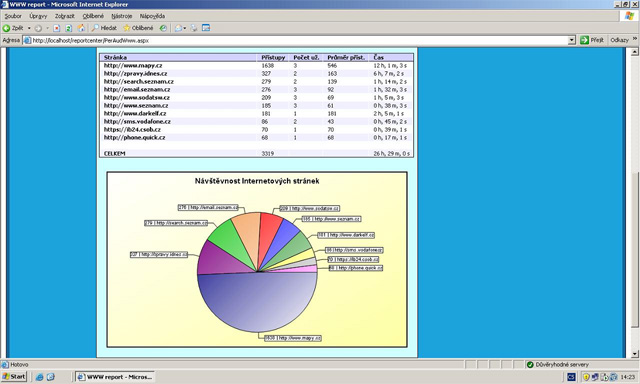Screen dimensions: 640x384
Task: Sort by Počet už. column header
Action: point(306,58)
